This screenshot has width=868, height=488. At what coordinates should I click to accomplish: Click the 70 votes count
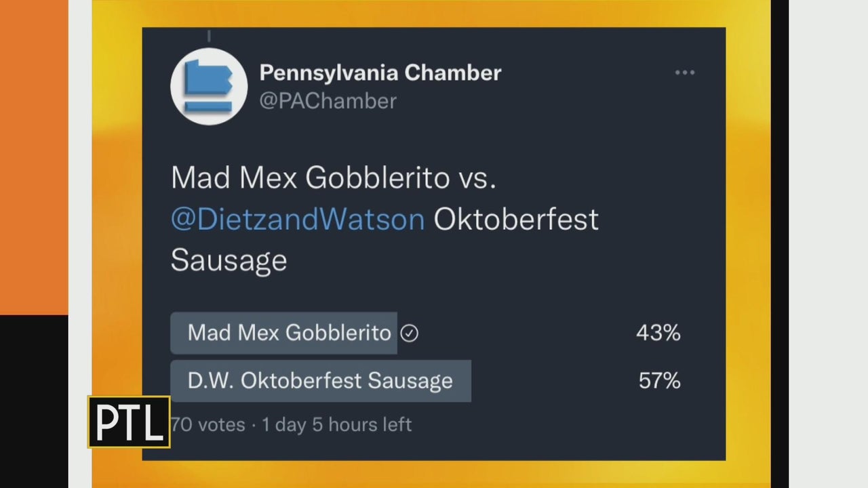pos(209,425)
